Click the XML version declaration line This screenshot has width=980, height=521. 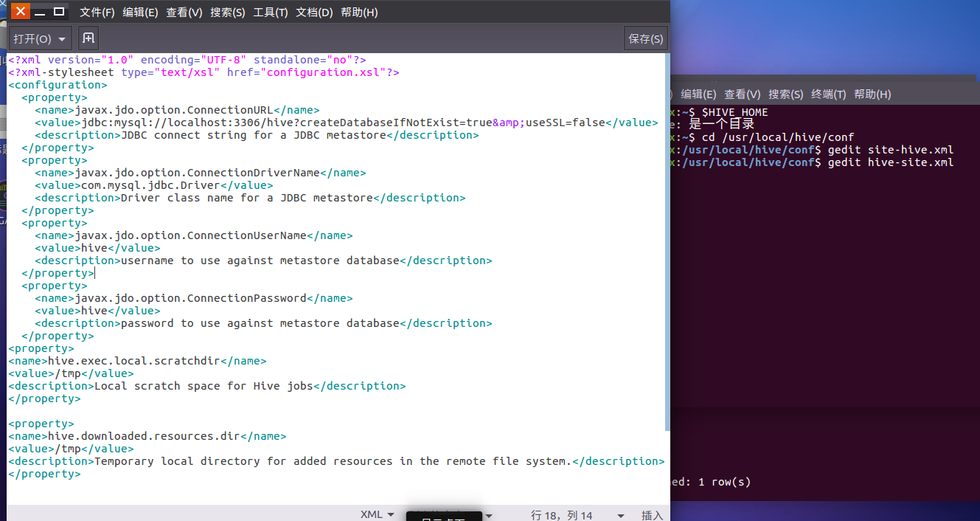pyautogui.click(x=187, y=60)
